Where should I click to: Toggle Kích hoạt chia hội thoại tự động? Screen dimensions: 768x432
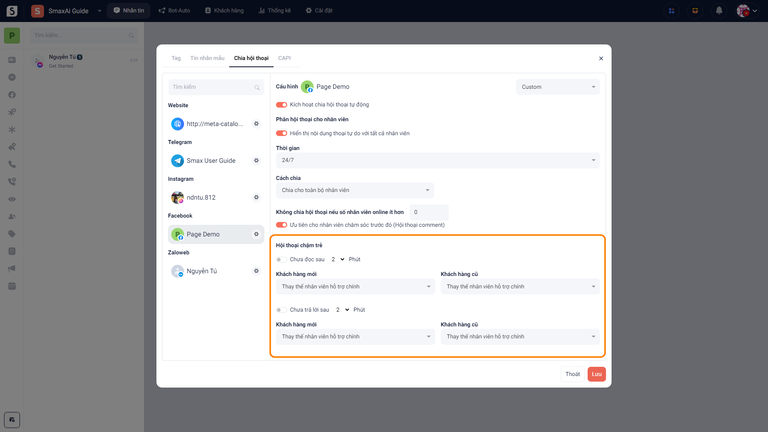pyautogui.click(x=281, y=104)
